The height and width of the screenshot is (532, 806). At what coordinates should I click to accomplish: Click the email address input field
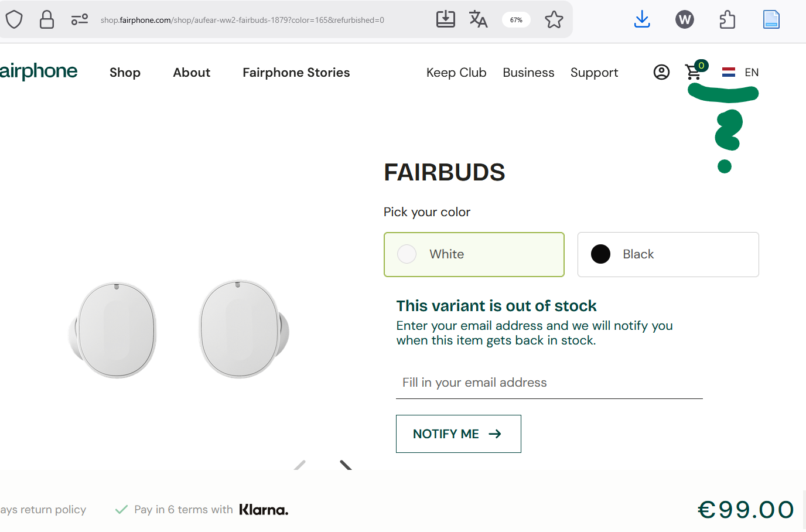549,383
